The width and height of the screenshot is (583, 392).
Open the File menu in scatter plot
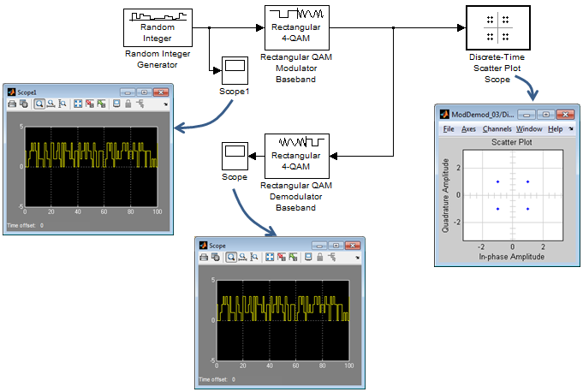click(x=449, y=129)
